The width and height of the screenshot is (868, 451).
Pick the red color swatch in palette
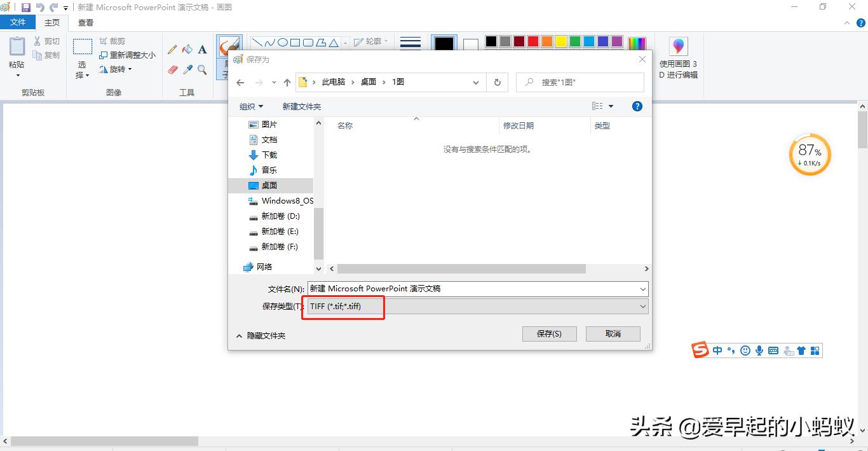[x=534, y=41]
